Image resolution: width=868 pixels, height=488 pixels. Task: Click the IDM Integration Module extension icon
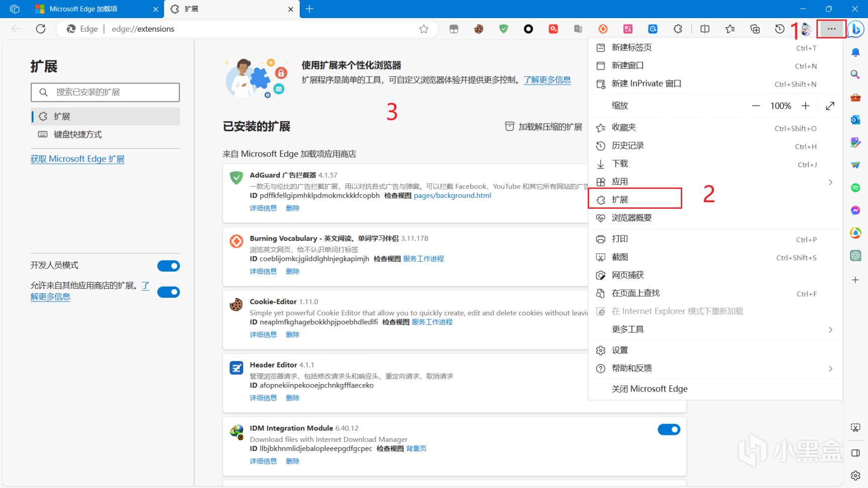237,431
